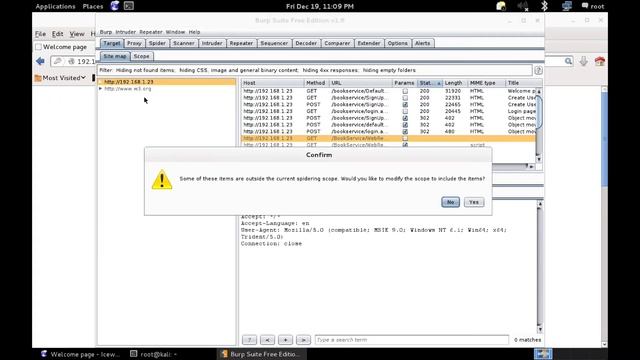Open the Applications menu in top panel
This screenshot has height=360, width=640.
pos(55,6)
